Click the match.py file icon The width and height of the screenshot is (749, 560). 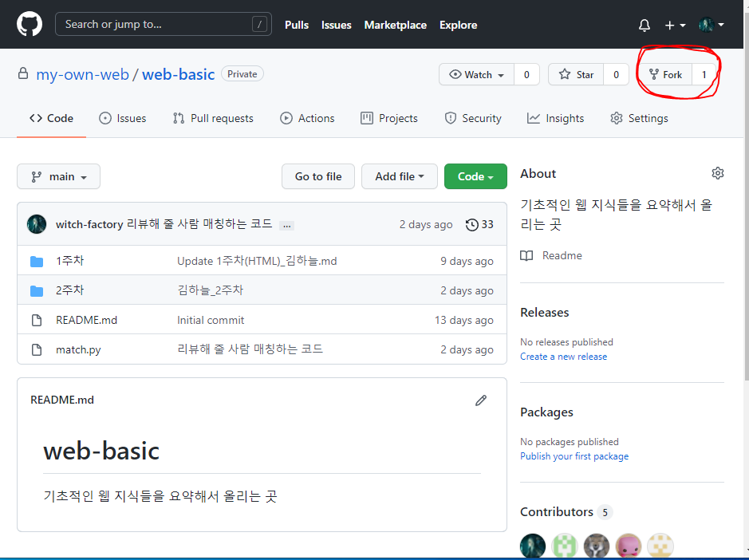coord(37,349)
